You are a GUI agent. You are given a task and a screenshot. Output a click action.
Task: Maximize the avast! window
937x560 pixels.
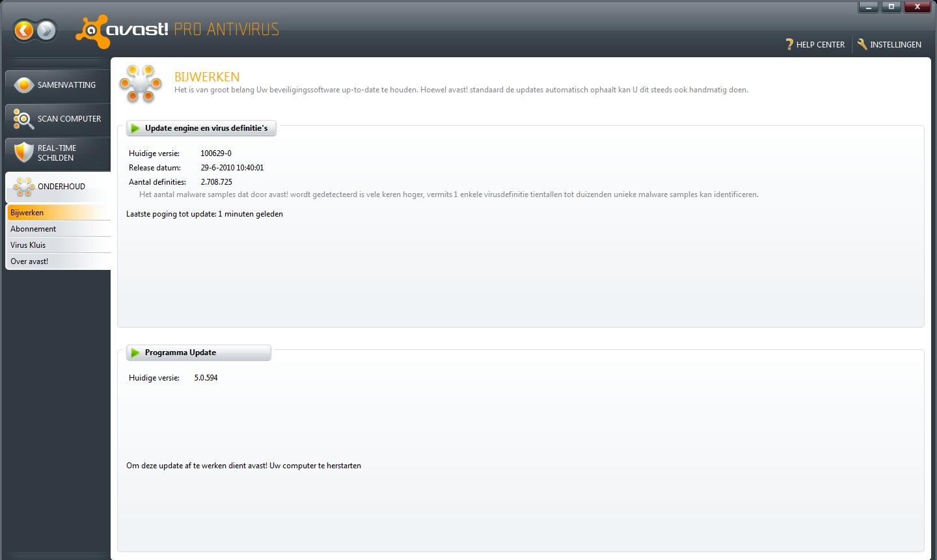click(891, 7)
